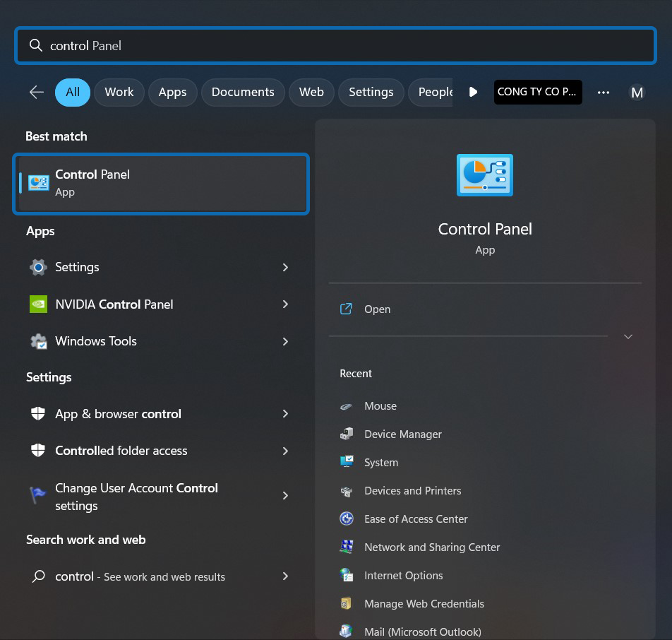The height and width of the screenshot is (640, 672).
Task: Click the Network and Sharing Center icon
Action: click(x=347, y=547)
